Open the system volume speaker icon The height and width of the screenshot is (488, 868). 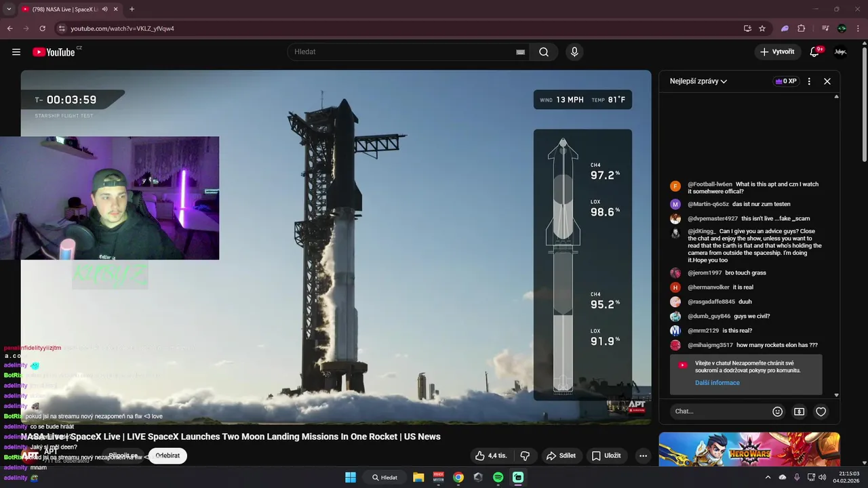822,477
